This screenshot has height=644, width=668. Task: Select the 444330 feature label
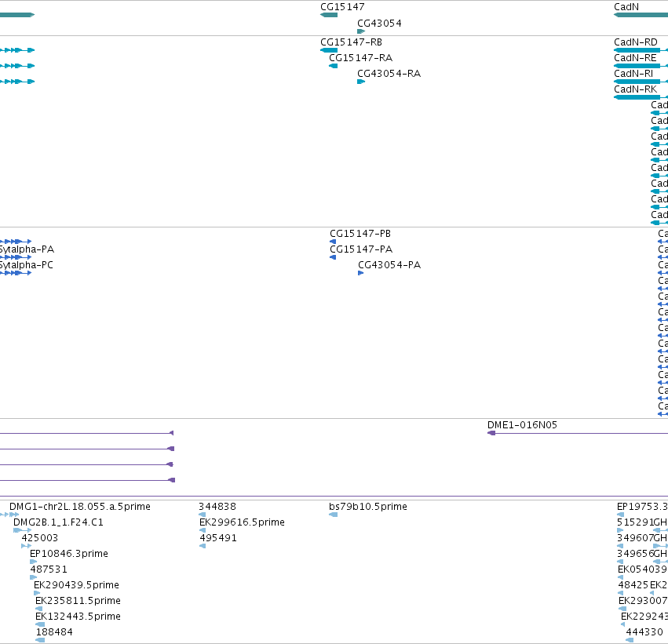click(644, 632)
